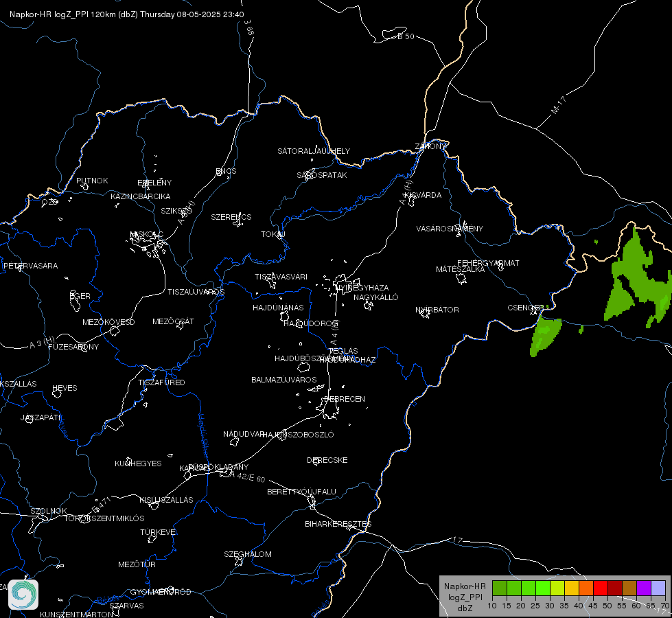Select the EDELÉNY label

(154, 183)
